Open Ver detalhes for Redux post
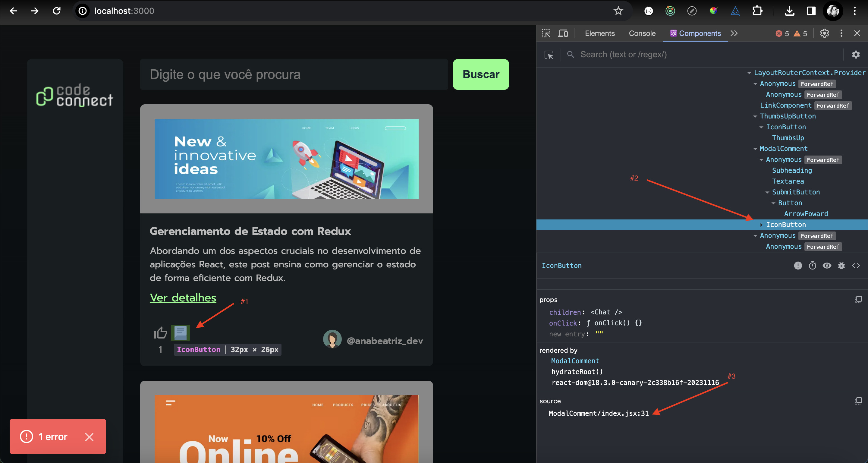Image resolution: width=868 pixels, height=463 pixels. click(x=183, y=298)
